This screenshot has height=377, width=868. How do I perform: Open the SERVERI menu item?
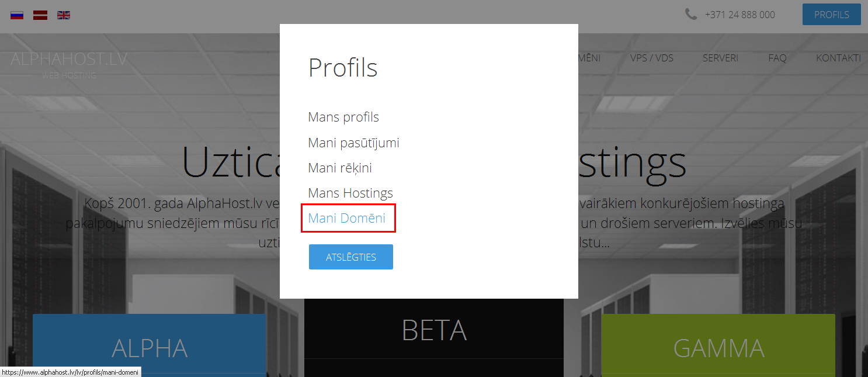720,58
